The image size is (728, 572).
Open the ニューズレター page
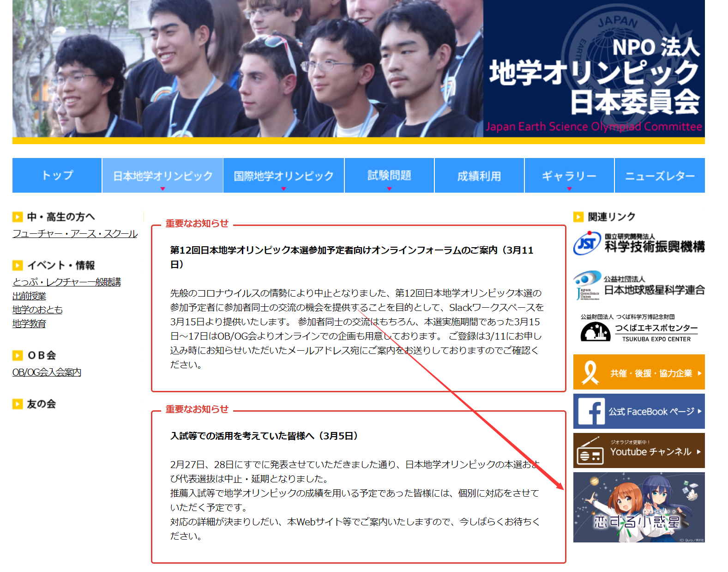(660, 175)
